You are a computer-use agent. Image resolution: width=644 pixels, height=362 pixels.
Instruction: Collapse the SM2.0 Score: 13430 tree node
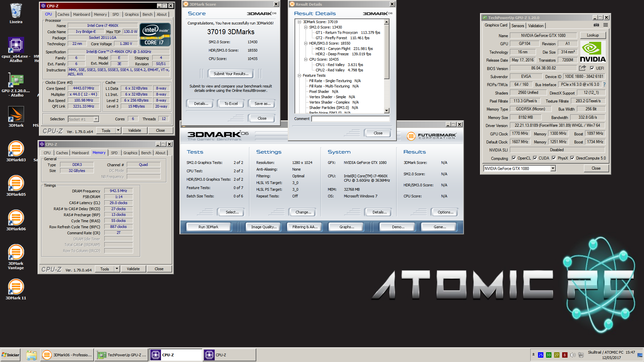306,27
